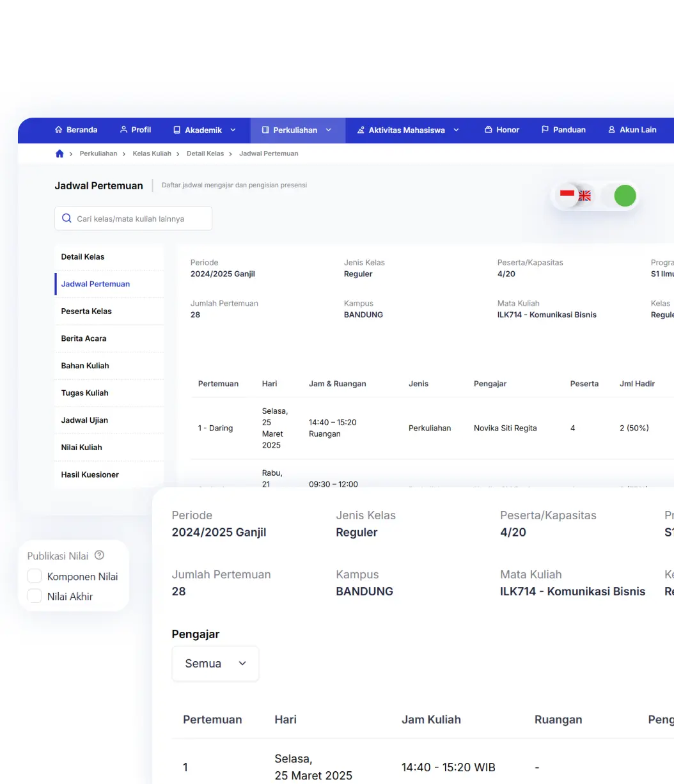674x784 pixels.
Task: Click the Publikasi Nilai help icon
Action: (x=99, y=556)
